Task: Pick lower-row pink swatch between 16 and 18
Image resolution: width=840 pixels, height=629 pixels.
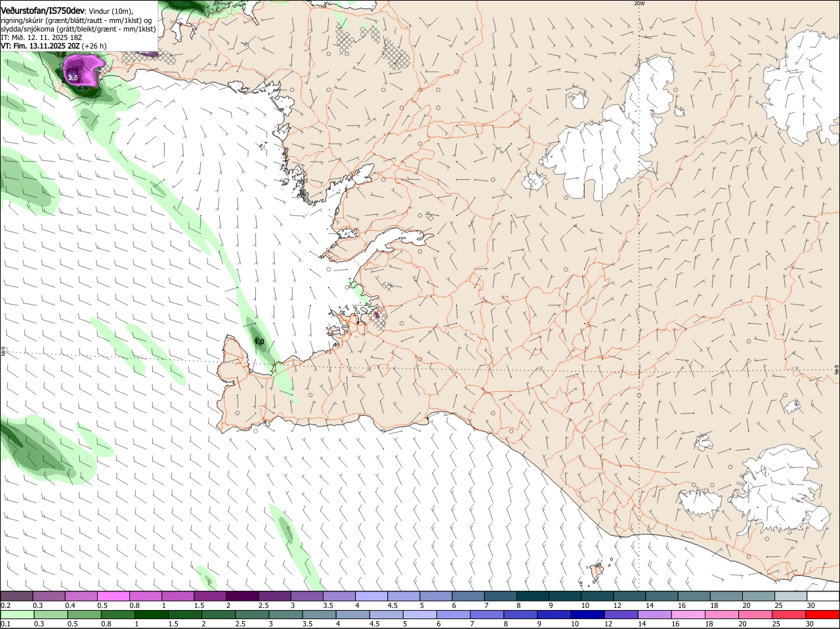Action: point(688,615)
